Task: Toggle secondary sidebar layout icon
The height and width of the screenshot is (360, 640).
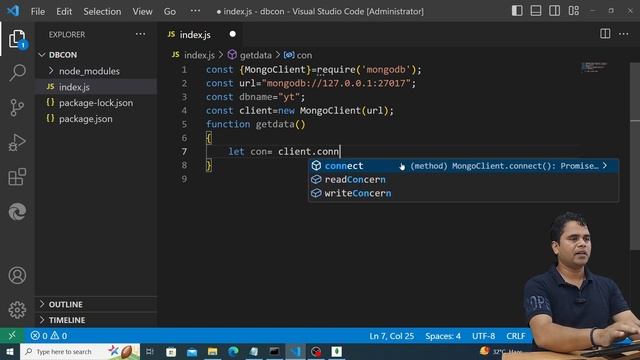Action: 555,11
